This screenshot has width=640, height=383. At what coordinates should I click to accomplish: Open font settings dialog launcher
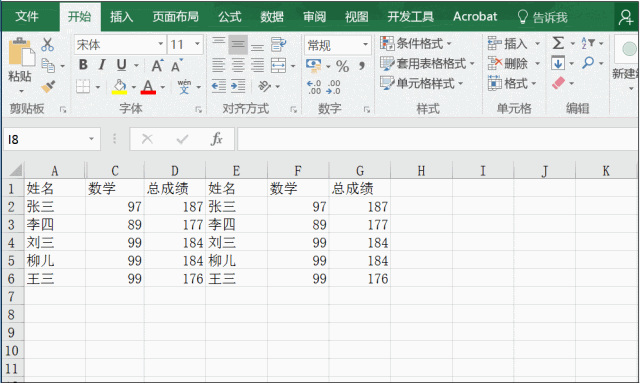pos(198,109)
